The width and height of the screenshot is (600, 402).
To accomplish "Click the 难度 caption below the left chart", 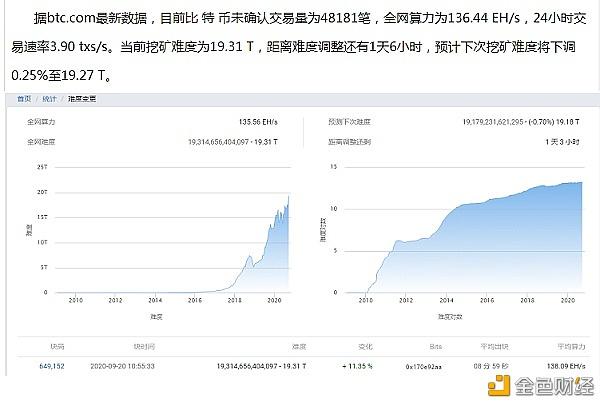I will (156, 317).
